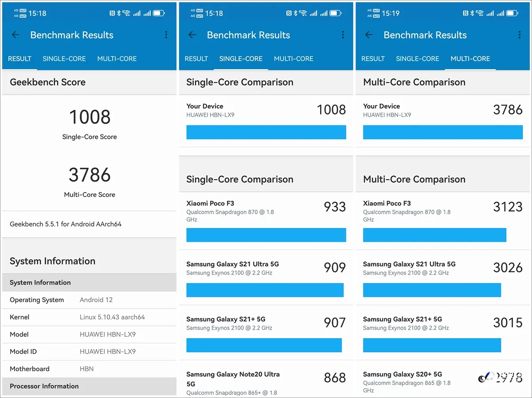Open RESULT tab on Single-Core Comparison screen
532x398 pixels.
click(196, 59)
